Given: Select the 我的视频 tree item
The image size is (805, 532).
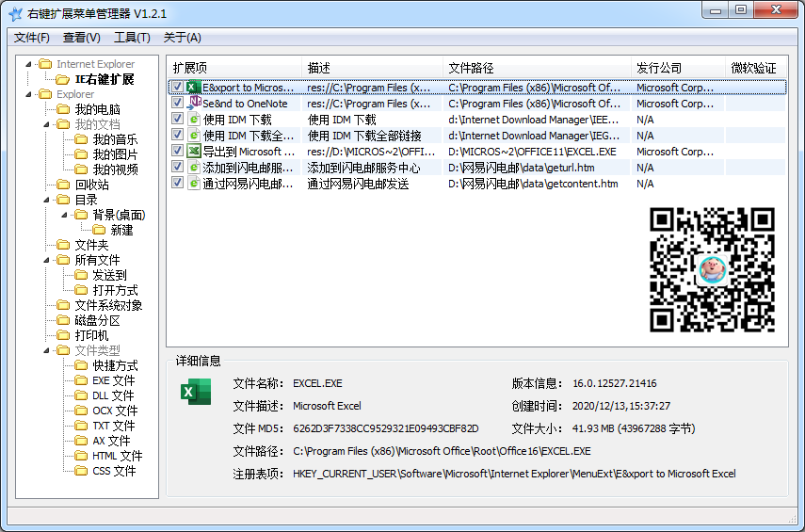Looking at the screenshot, I should (115, 169).
